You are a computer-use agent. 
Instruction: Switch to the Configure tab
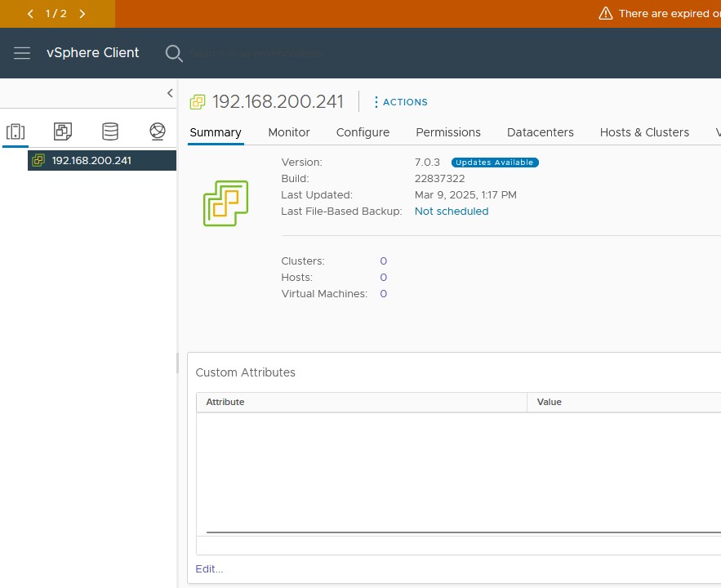(363, 132)
